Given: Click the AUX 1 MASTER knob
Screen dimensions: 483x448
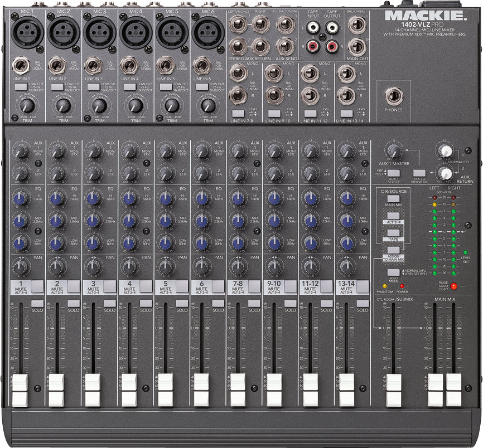Looking at the screenshot, I should 394,151.
